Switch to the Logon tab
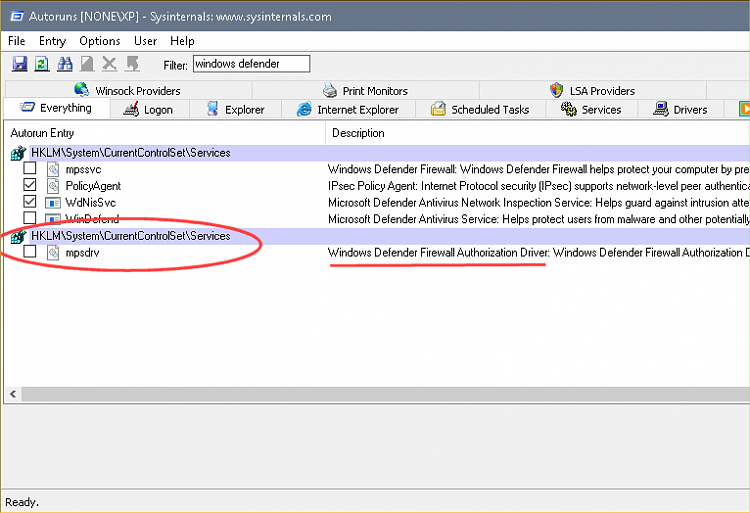Screen dimensions: 750x513 point(150,109)
